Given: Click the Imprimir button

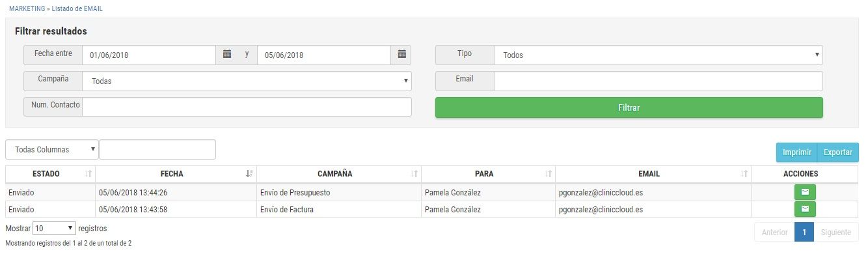Looking at the screenshot, I should (x=796, y=152).
